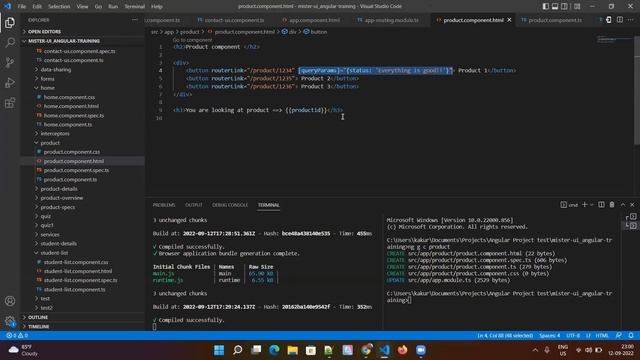Toggle secondary side bar layout button

click(564, 6)
